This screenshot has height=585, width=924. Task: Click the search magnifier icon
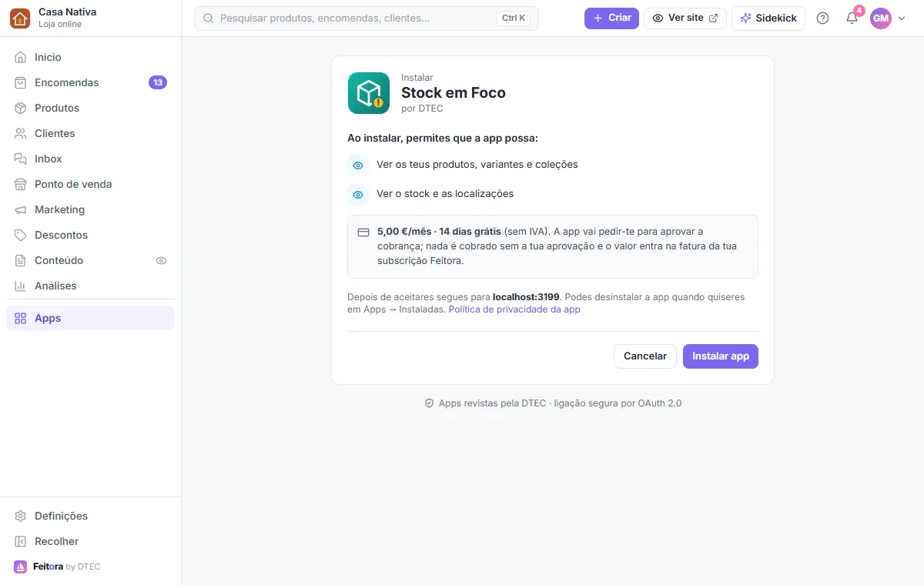(208, 18)
